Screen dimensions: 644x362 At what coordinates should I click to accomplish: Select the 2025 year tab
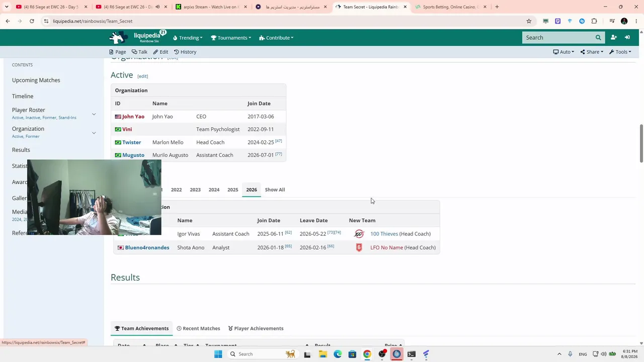click(232, 190)
